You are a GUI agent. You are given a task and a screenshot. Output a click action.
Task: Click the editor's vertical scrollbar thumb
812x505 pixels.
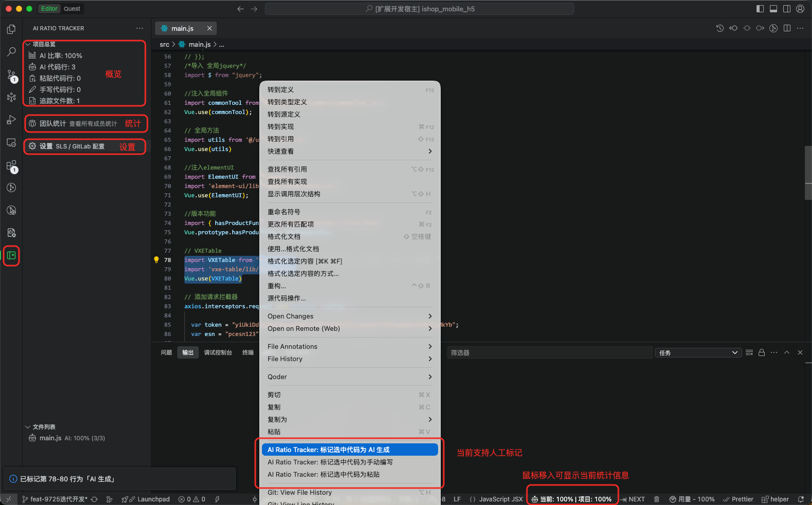(808, 172)
